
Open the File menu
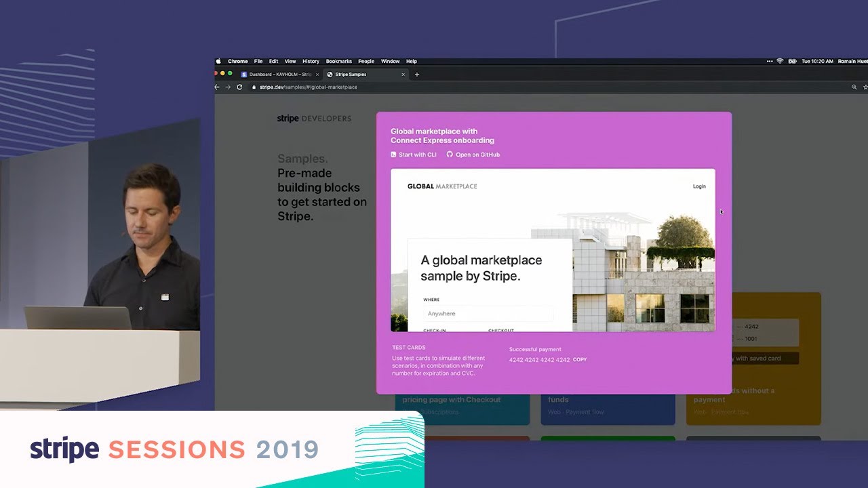tap(258, 61)
